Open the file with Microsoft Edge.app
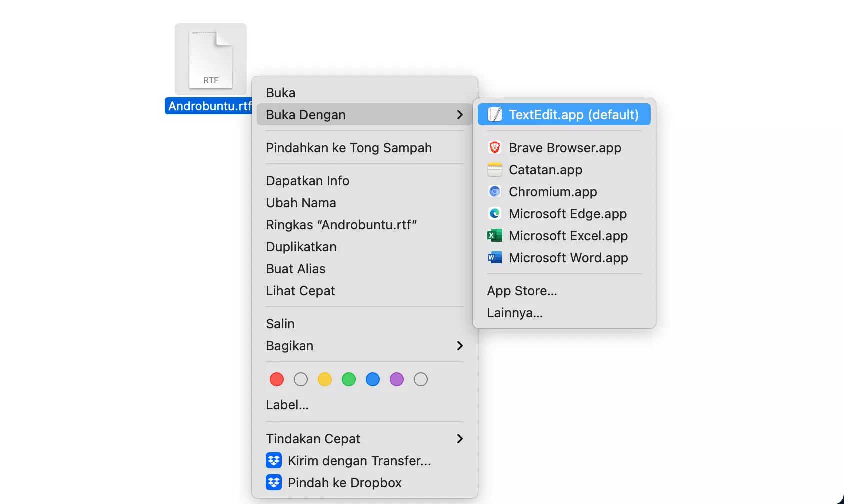The width and height of the screenshot is (844, 504). (567, 214)
